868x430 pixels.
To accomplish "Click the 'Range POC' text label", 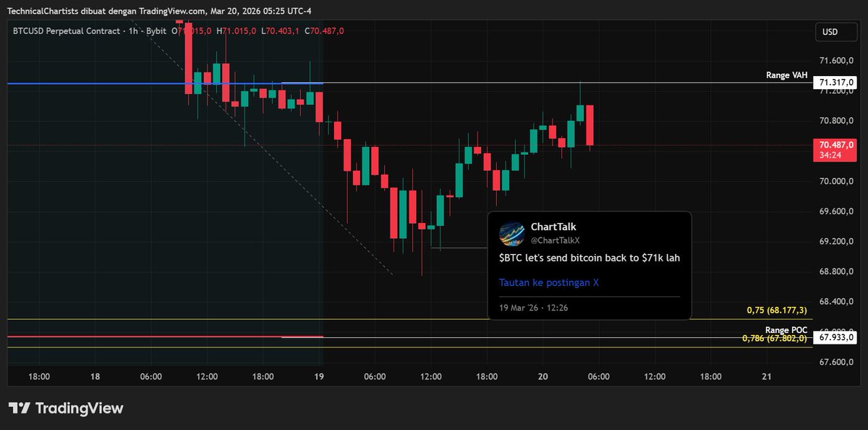I will pos(786,329).
